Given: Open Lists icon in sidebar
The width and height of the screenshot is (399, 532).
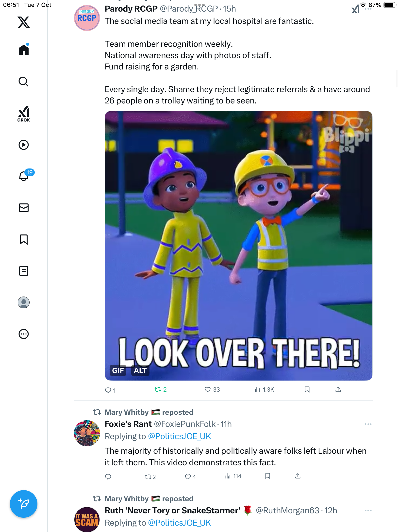Looking at the screenshot, I should click(24, 271).
